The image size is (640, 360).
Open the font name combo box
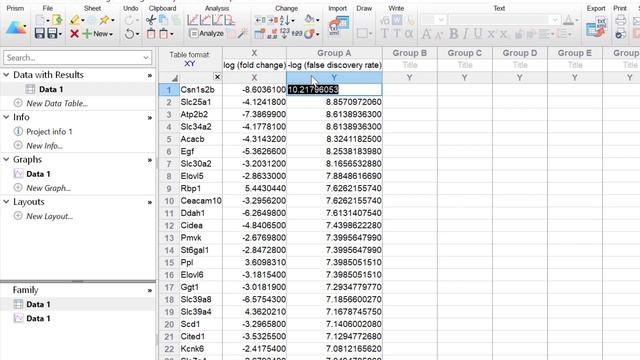click(x=504, y=20)
